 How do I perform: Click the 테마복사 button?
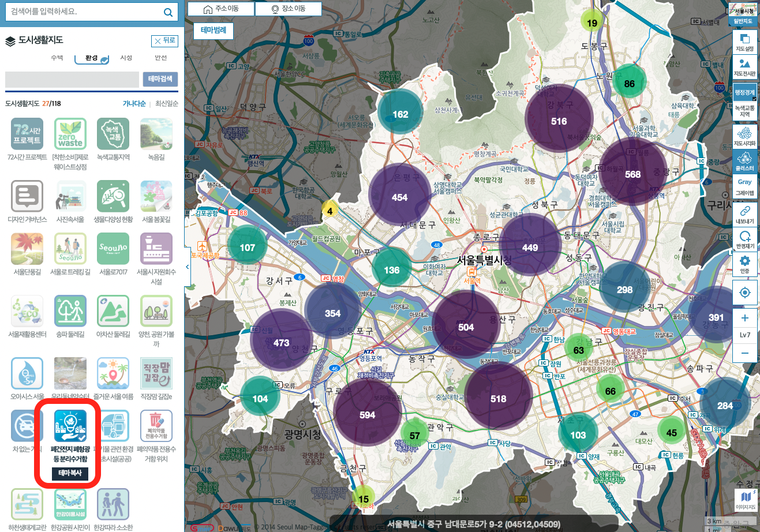tap(70, 473)
